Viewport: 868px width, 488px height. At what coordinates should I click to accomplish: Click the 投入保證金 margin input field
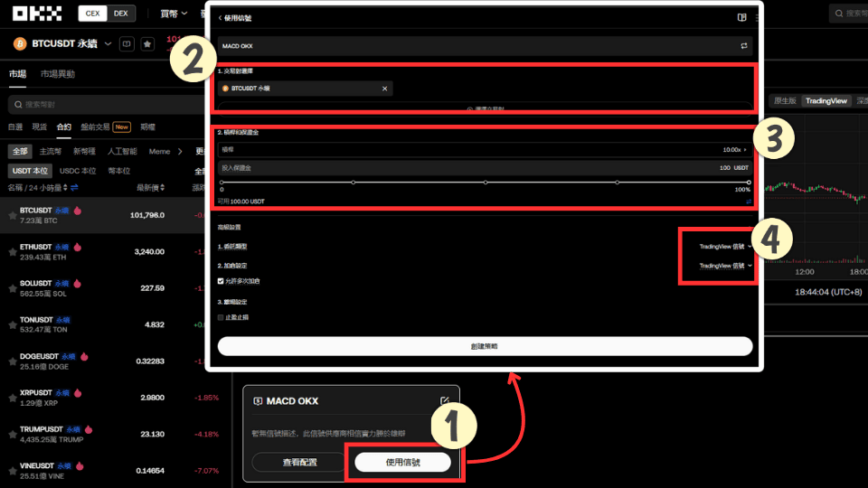click(x=485, y=168)
